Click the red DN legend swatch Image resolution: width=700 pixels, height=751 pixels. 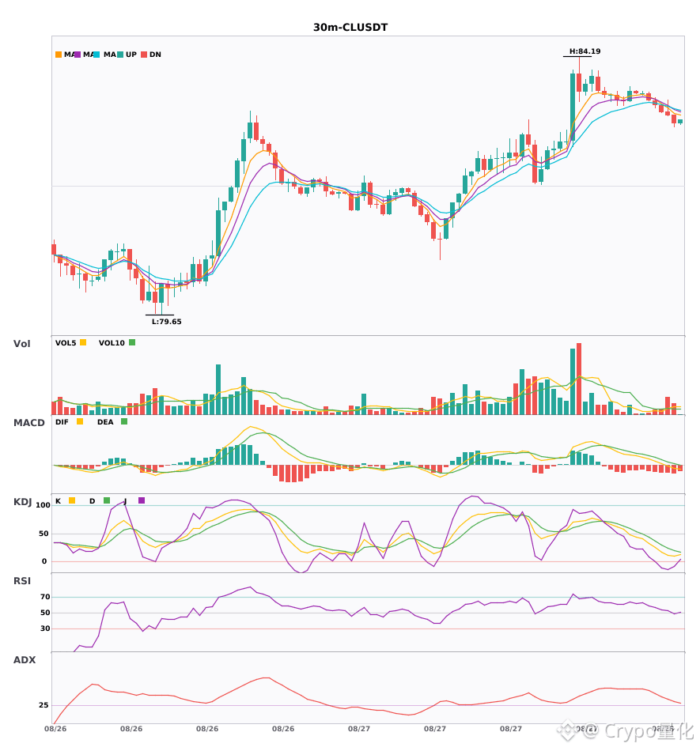coord(144,55)
